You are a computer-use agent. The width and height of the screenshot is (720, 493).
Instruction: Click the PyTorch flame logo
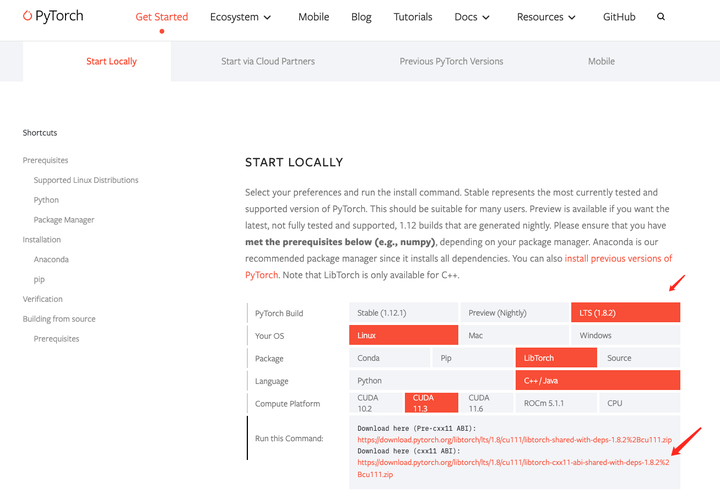point(29,17)
